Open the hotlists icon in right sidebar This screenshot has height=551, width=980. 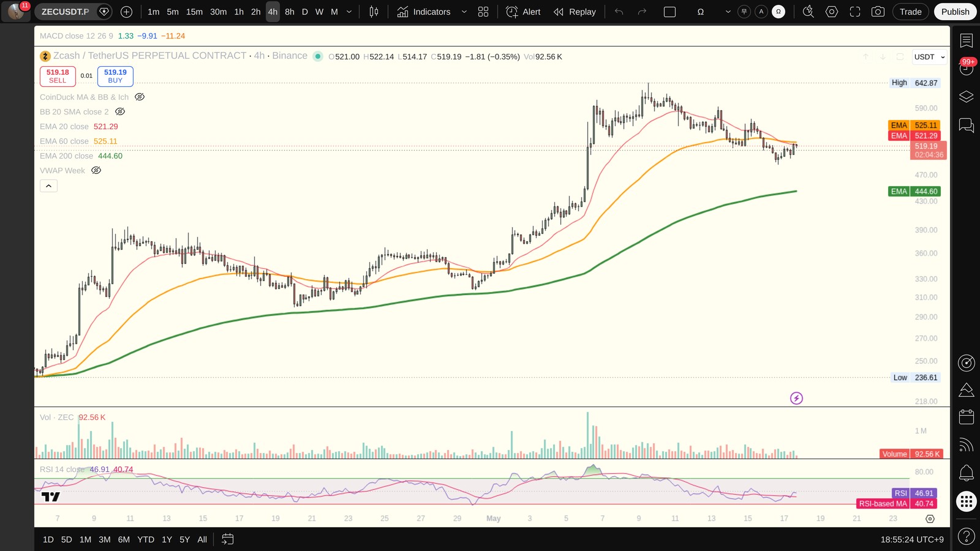click(x=966, y=390)
